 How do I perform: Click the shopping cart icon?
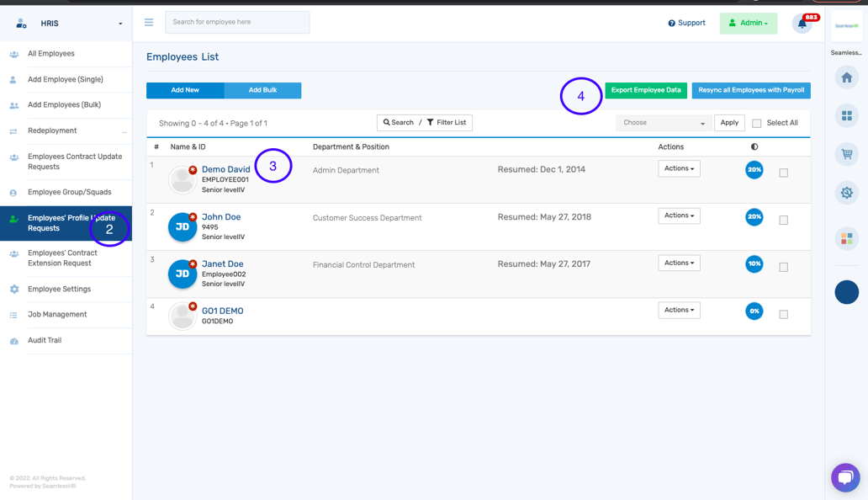point(846,154)
